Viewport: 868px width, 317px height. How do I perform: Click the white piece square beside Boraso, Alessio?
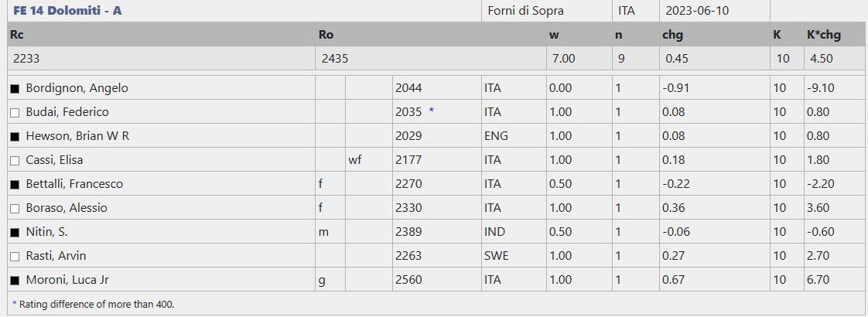point(15,209)
